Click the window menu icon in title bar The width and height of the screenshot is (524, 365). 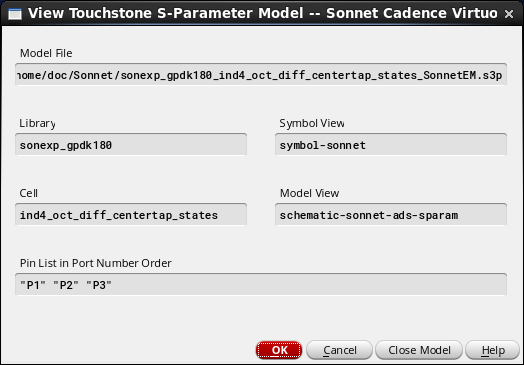point(15,13)
